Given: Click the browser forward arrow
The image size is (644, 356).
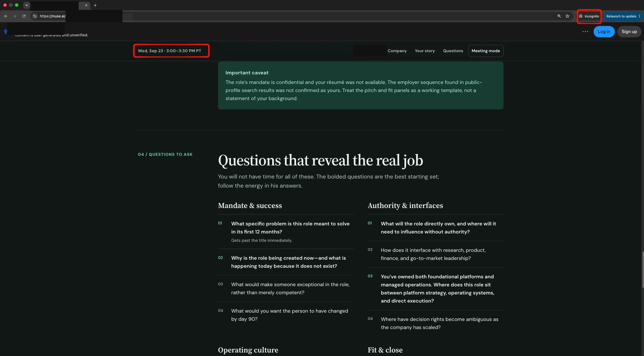Looking at the screenshot, I should click(15, 16).
